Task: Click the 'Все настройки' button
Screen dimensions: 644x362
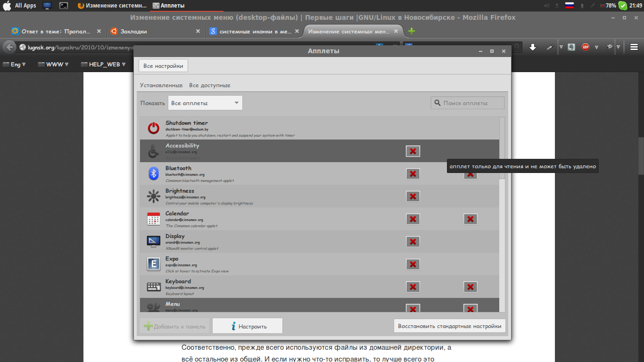Action: click(x=163, y=66)
